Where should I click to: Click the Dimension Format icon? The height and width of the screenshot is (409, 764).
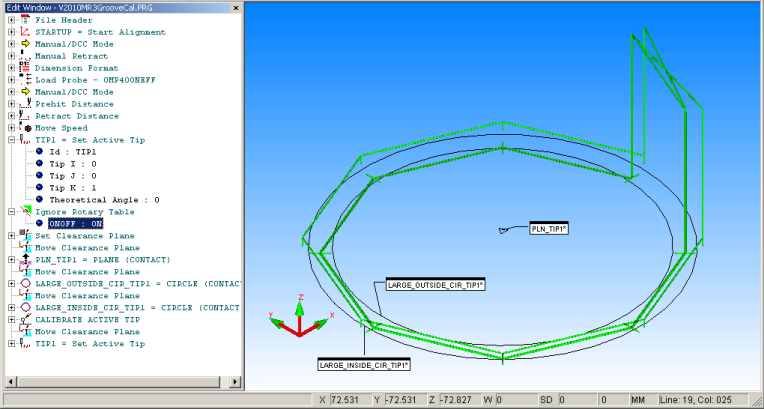25,68
